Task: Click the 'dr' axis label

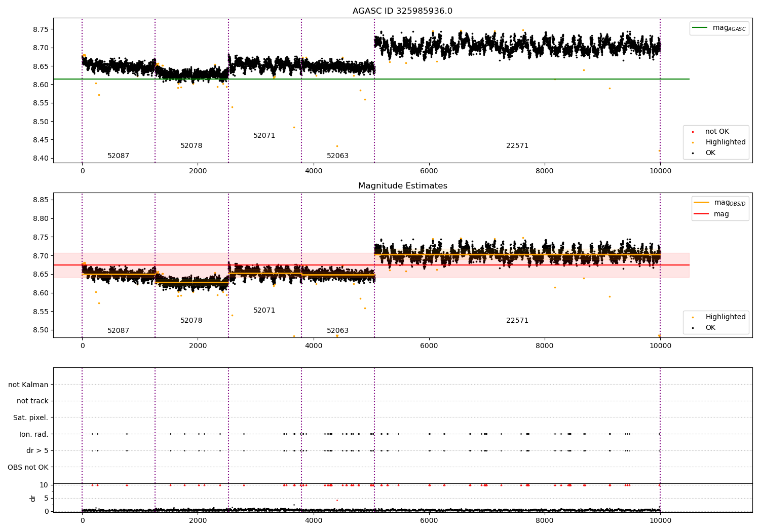Action: click(33, 498)
